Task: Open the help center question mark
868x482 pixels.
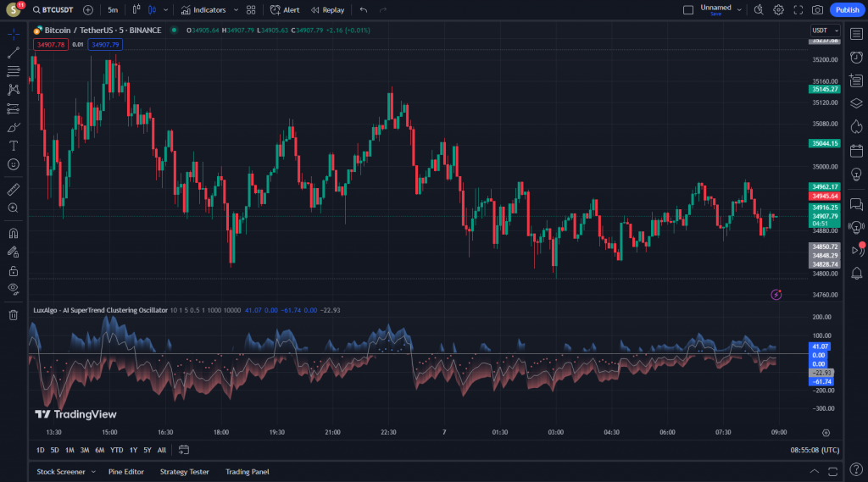Action: 856,470
